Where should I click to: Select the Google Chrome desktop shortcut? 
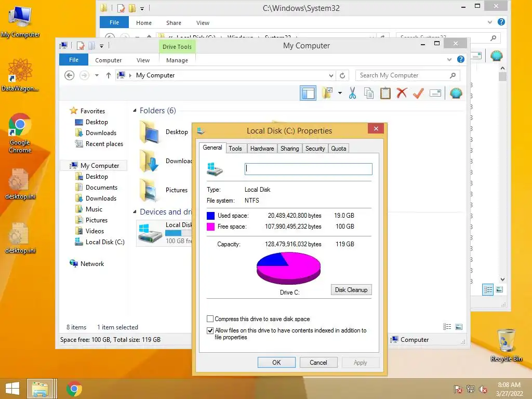point(20,133)
